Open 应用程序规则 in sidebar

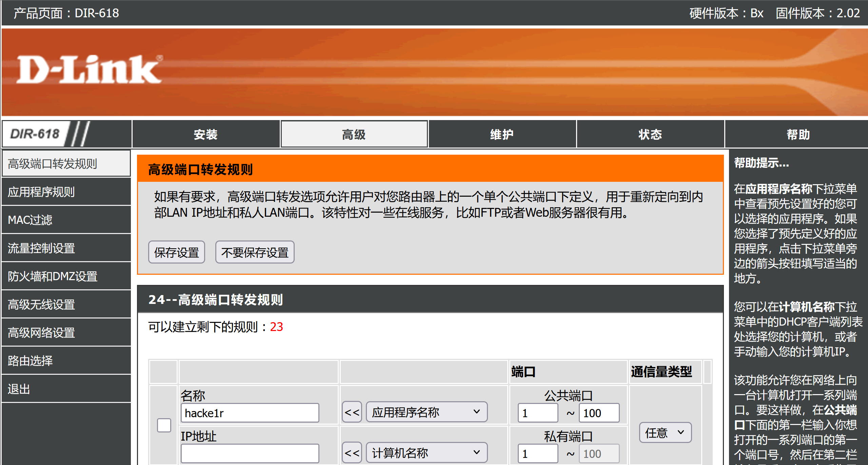[x=66, y=192]
